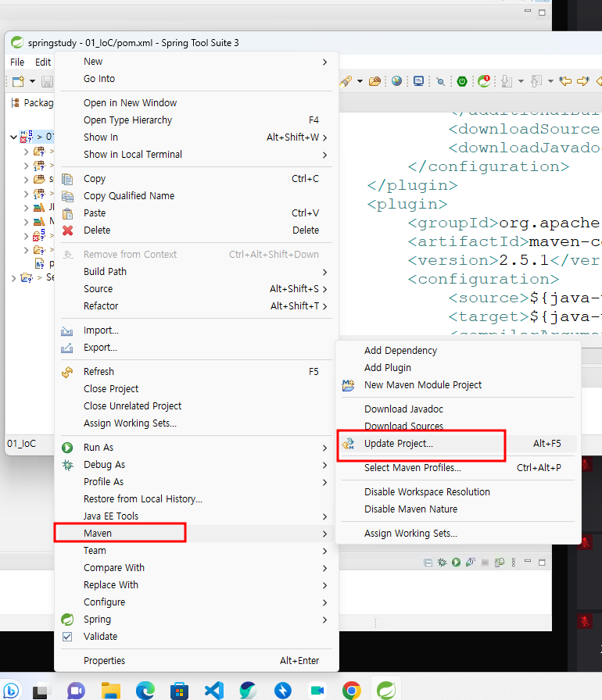Viewport: 602px width, 700px height.
Task: Open the Edit menu
Action: click(43, 62)
